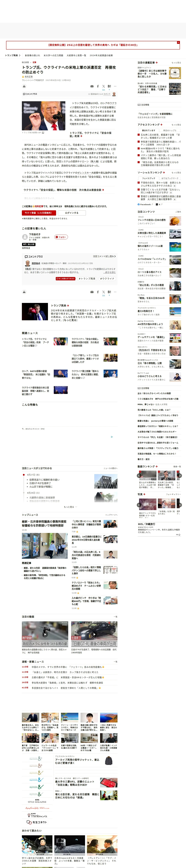Close the red-bordered promo banner at top
186x868 pixels.
(178, 42)
